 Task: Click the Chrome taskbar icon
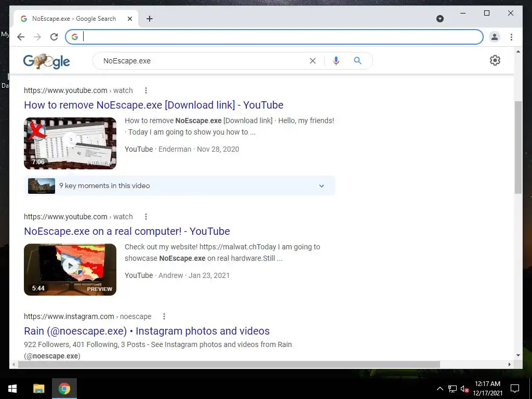(64, 389)
